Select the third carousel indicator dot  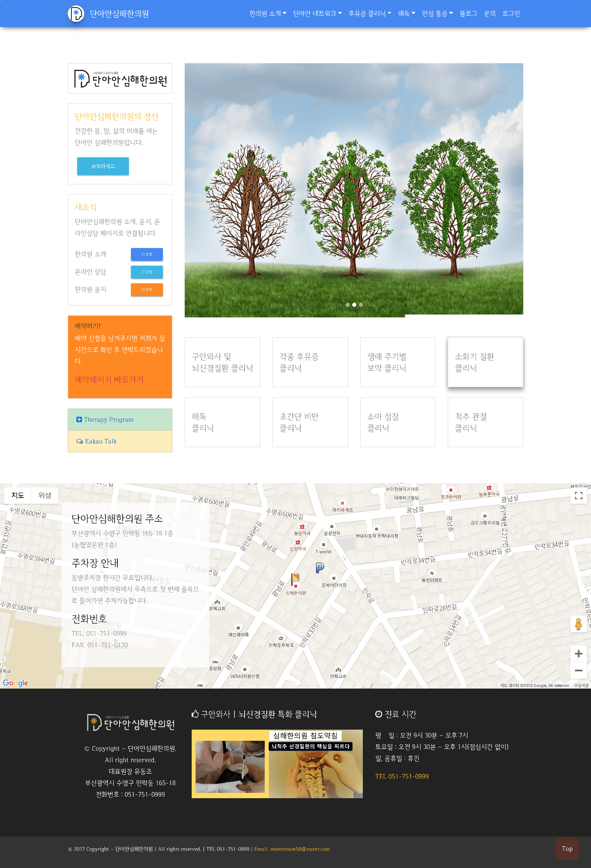point(361,305)
